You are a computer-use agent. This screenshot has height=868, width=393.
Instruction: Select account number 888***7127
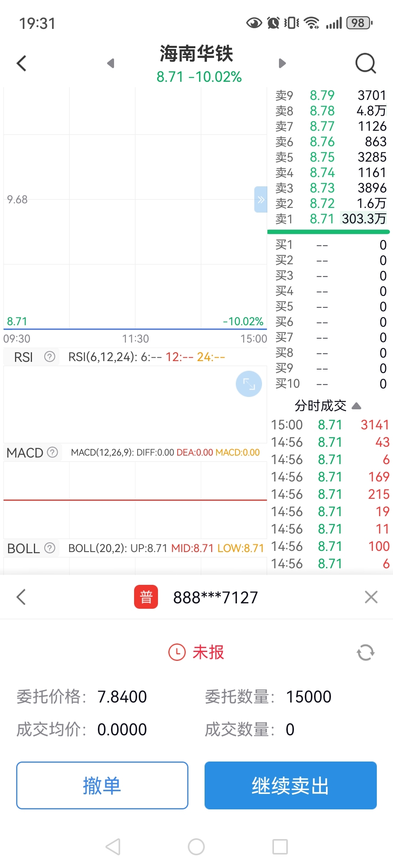(x=215, y=598)
